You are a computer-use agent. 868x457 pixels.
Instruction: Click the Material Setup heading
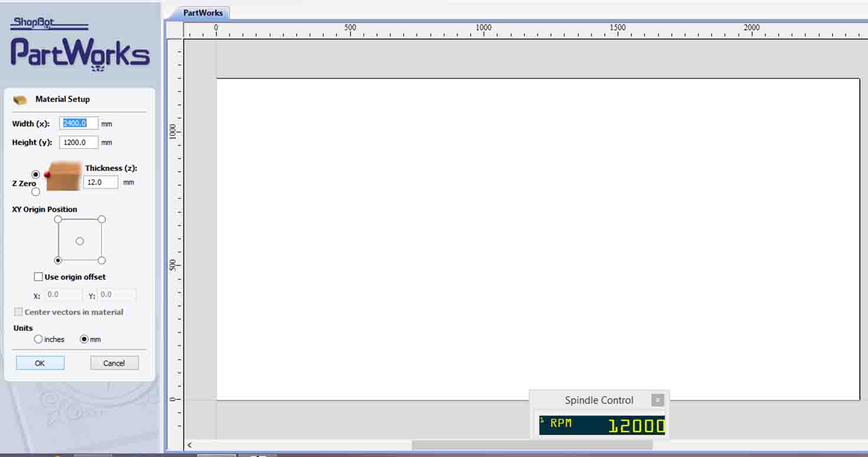point(63,99)
